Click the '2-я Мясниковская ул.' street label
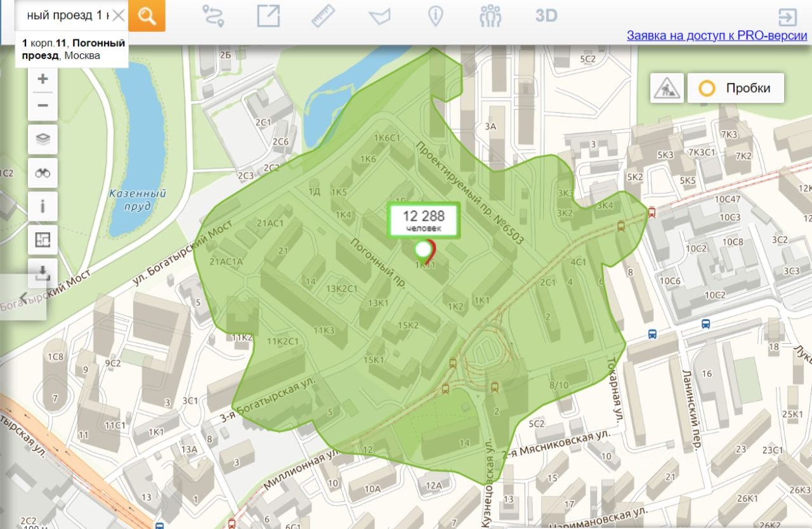This screenshot has height=529, width=812. [x=556, y=444]
